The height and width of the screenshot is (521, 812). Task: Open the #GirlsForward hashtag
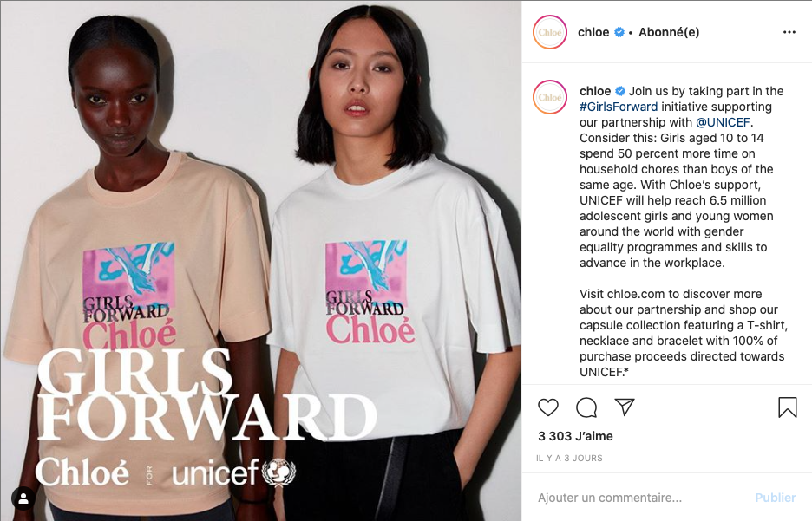click(x=619, y=107)
